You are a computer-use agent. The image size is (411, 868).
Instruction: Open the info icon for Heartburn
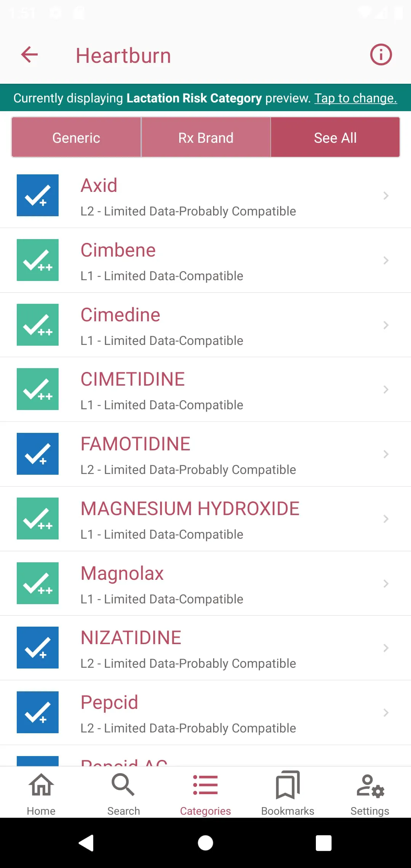coord(381,55)
